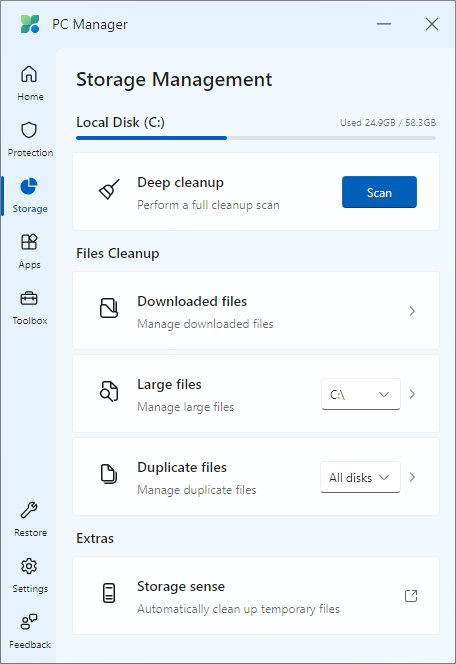Click the Local Disk (C:) usage bar
Image resolution: width=456 pixels, height=664 pixels.
[x=256, y=138]
